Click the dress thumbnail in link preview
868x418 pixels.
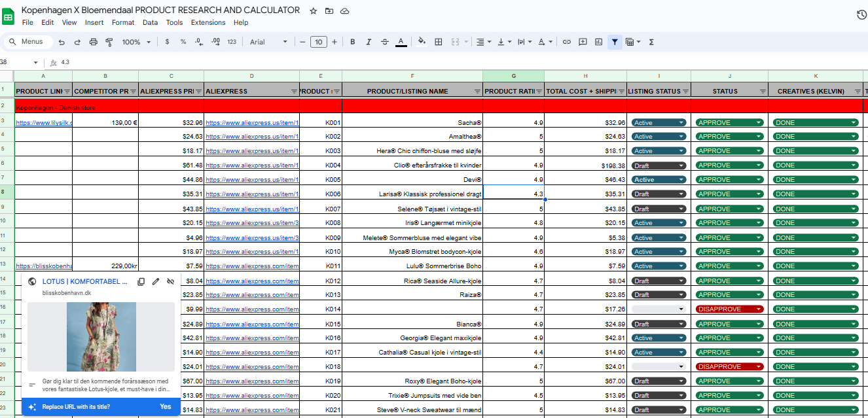[x=101, y=337]
